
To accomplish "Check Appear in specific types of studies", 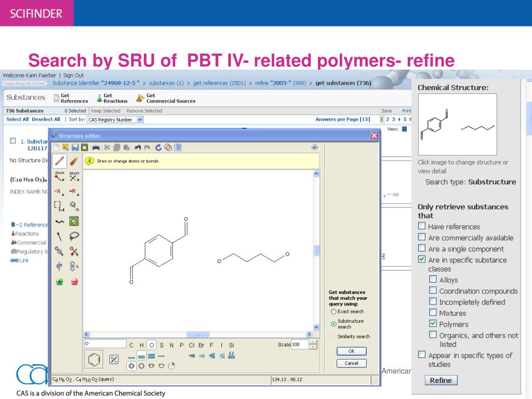I will point(422,354).
